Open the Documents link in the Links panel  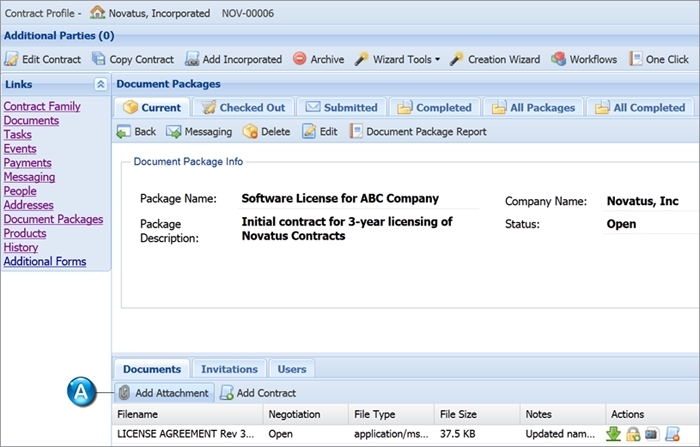[31, 121]
